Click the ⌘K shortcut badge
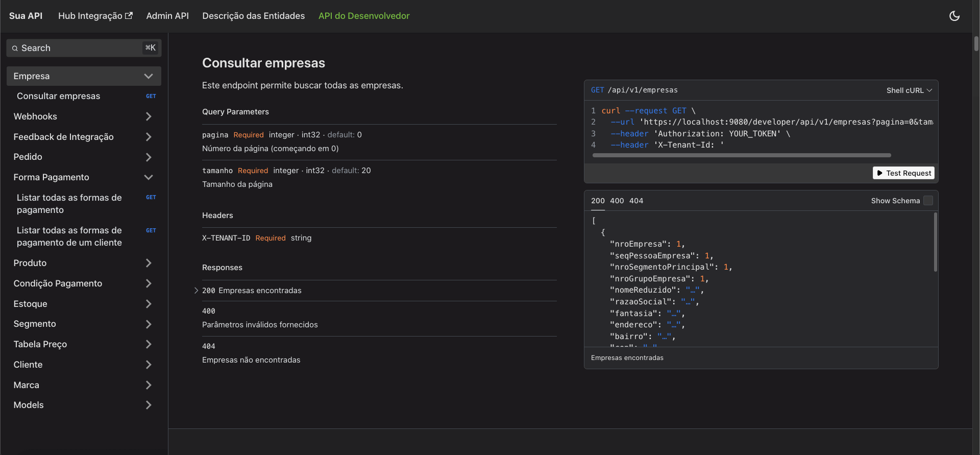The height and width of the screenshot is (455, 980). 150,48
